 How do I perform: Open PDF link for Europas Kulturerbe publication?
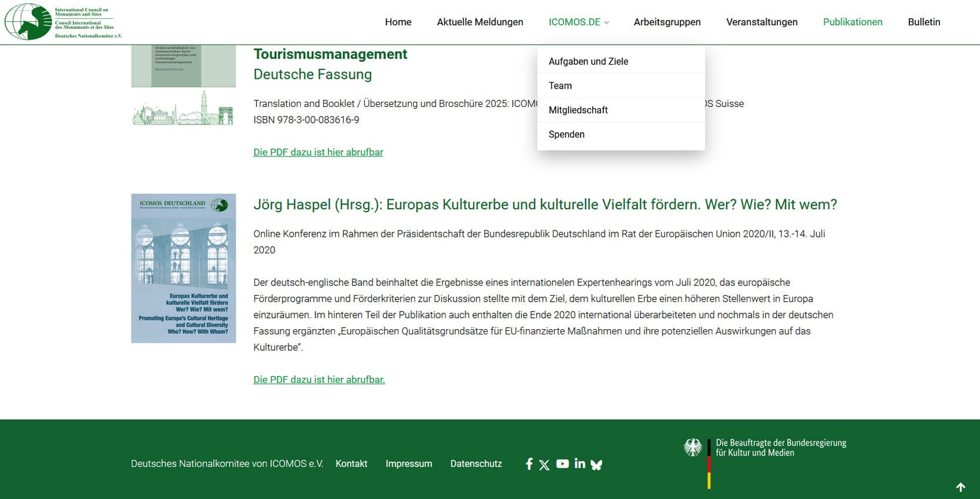pyautogui.click(x=319, y=380)
